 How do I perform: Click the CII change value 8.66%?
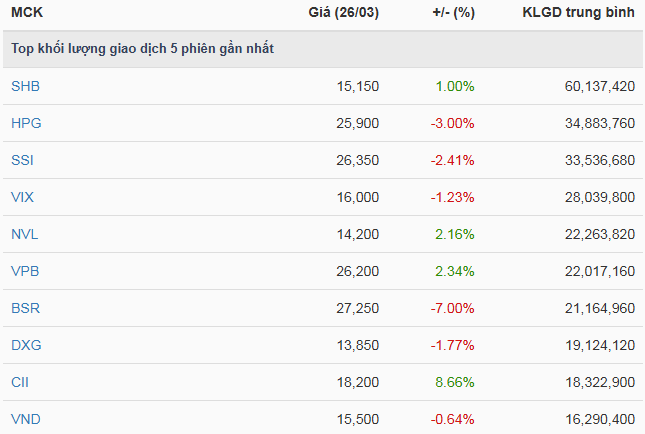[x=454, y=382]
